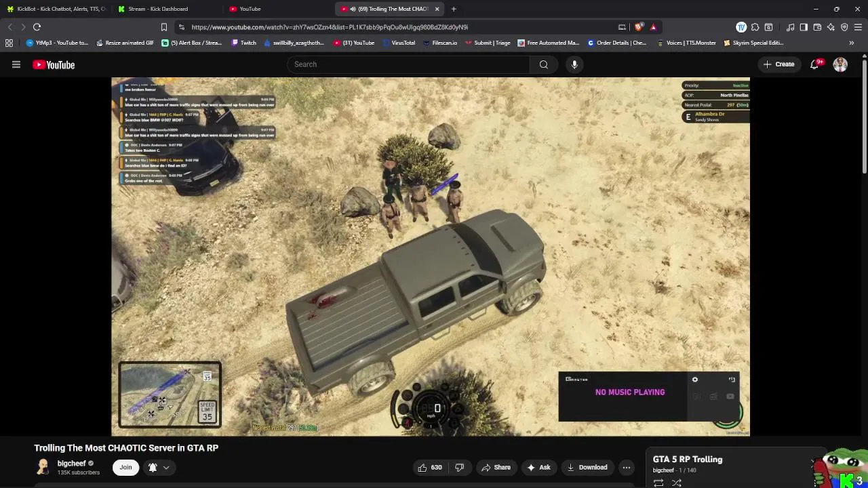868x488 pixels.
Task: Dislike the video with thumbs down
Action: (x=459, y=468)
